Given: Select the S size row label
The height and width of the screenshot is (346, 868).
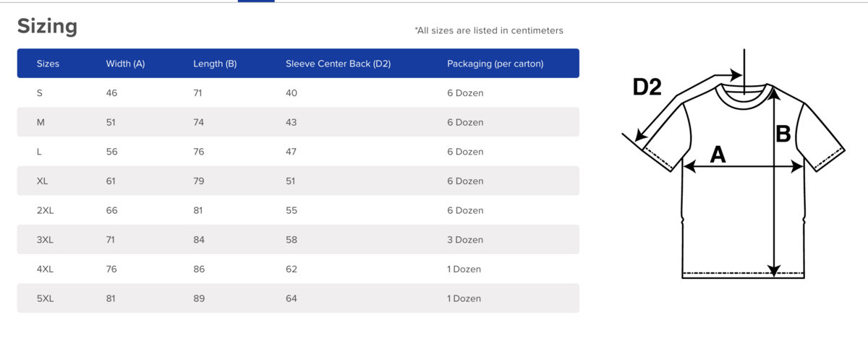Looking at the screenshot, I should [40, 93].
